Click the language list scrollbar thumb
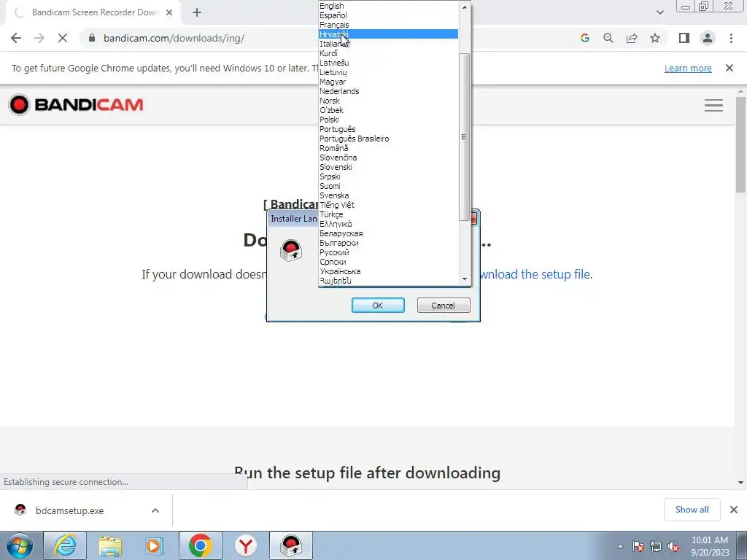The height and width of the screenshot is (560, 747). (x=465, y=137)
